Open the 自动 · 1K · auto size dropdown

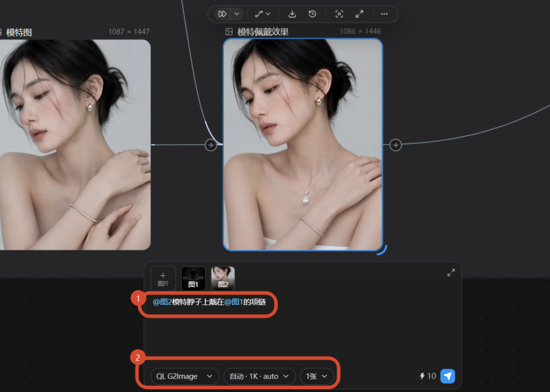coord(259,376)
